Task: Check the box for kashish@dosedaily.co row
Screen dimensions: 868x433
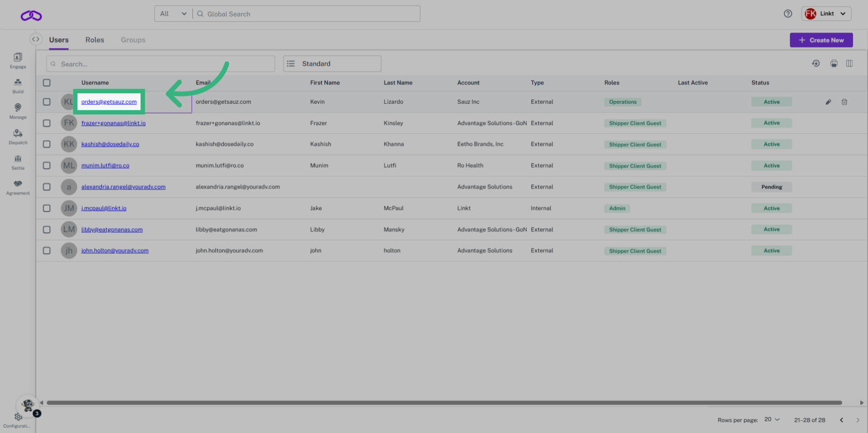Action: [47, 144]
